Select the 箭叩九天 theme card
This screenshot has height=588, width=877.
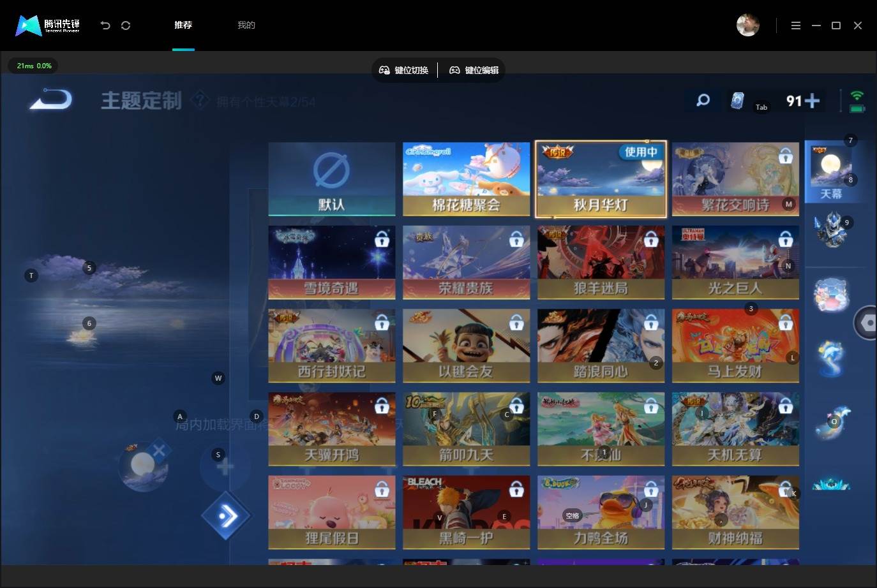[467, 429]
